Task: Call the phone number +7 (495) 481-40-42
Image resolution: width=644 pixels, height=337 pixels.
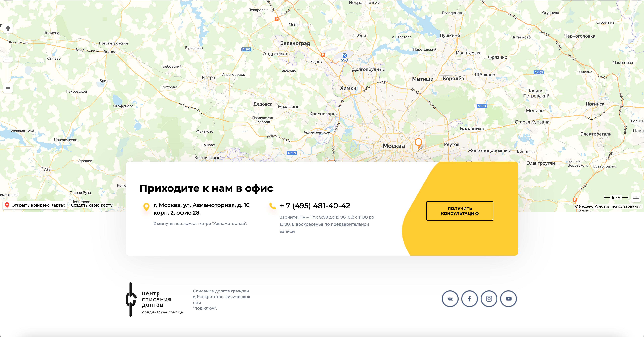Action: (x=315, y=206)
